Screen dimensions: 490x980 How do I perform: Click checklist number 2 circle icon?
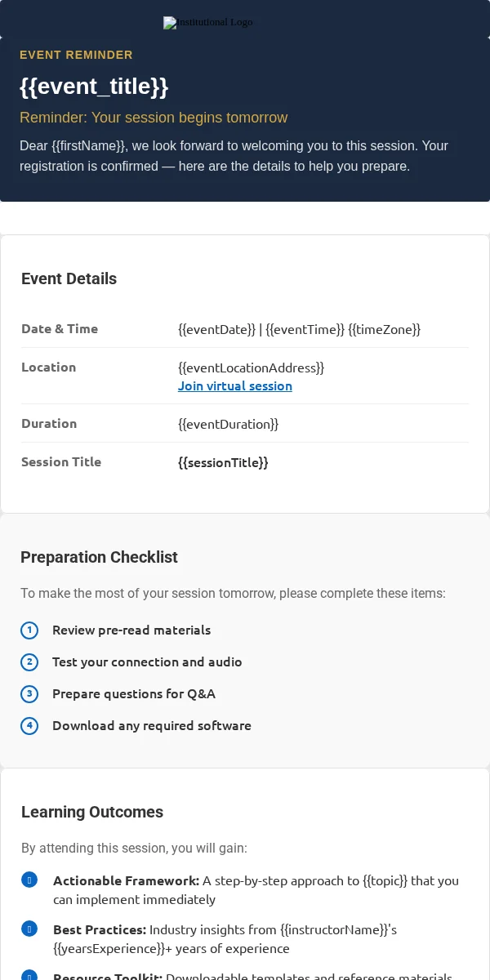29,662
